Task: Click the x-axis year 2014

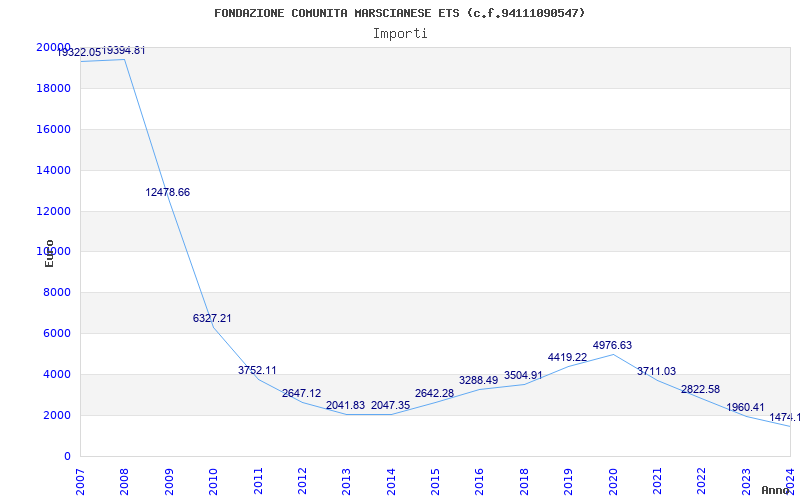Action: click(391, 481)
